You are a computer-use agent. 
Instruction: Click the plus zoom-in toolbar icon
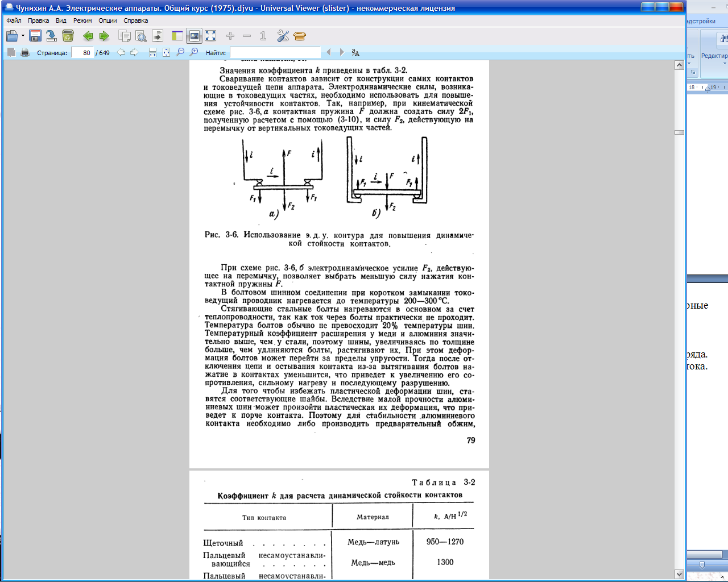pyautogui.click(x=230, y=36)
